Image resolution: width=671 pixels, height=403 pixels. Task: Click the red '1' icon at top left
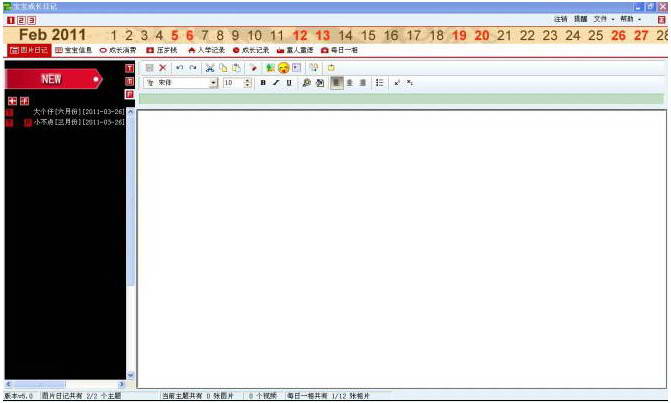coord(11,20)
